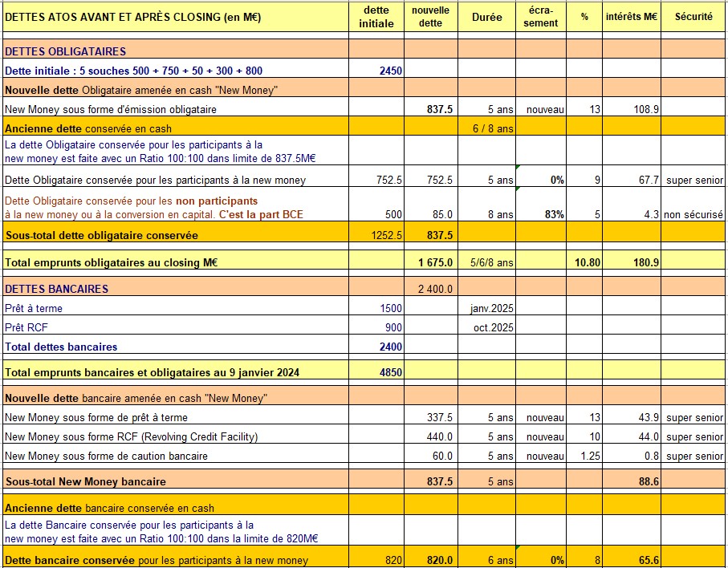The width and height of the screenshot is (728, 568).
Task: Select the 440.0 new debt value
Action: tap(440, 436)
